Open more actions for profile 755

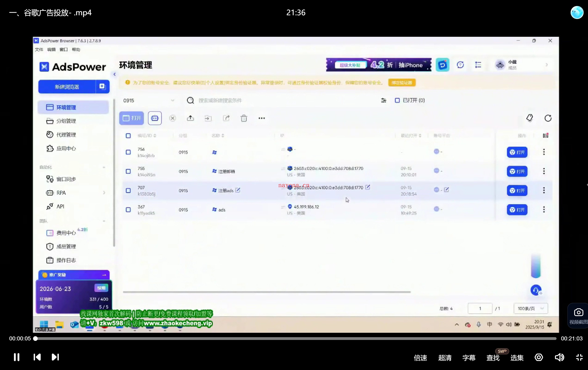coord(544,171)
